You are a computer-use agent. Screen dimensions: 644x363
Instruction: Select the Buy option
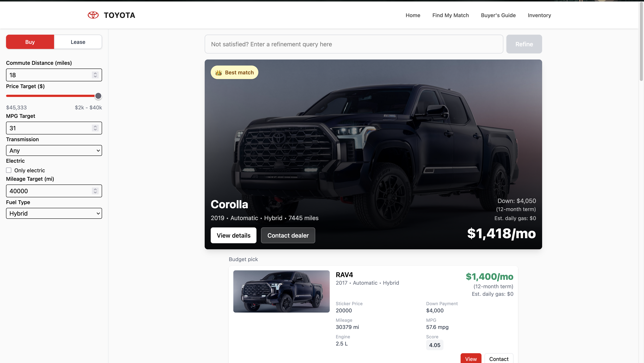[30, 42]
